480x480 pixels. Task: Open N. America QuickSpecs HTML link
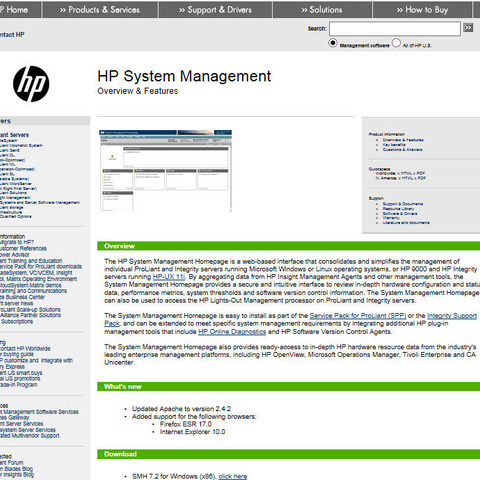407,178
